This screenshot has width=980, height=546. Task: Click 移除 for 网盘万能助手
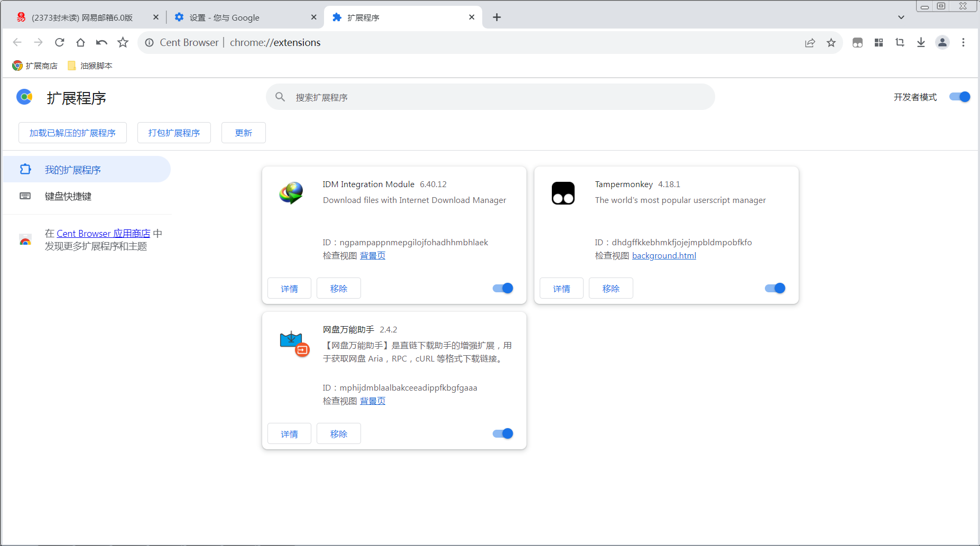point(338,433)
